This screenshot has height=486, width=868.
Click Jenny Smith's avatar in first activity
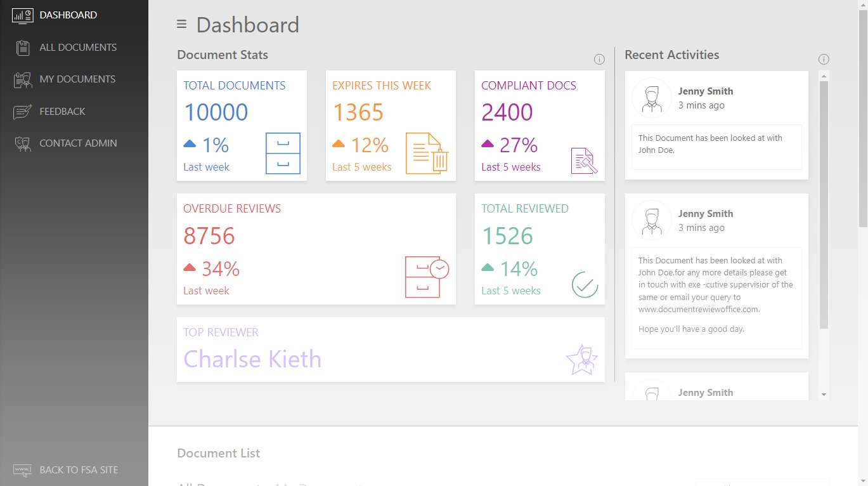[652, 98]
